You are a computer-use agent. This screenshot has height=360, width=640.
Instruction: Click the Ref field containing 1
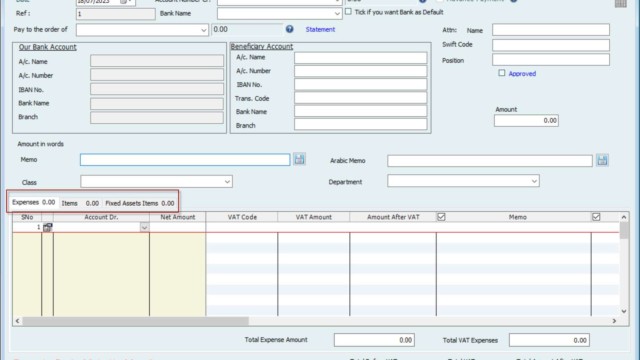pos(116,14)
